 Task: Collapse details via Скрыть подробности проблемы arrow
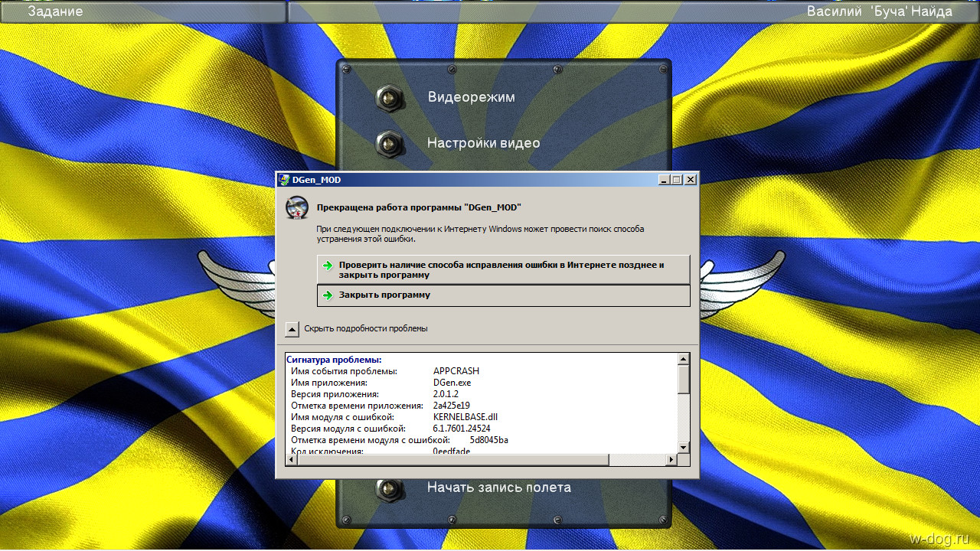click(292, 329)
